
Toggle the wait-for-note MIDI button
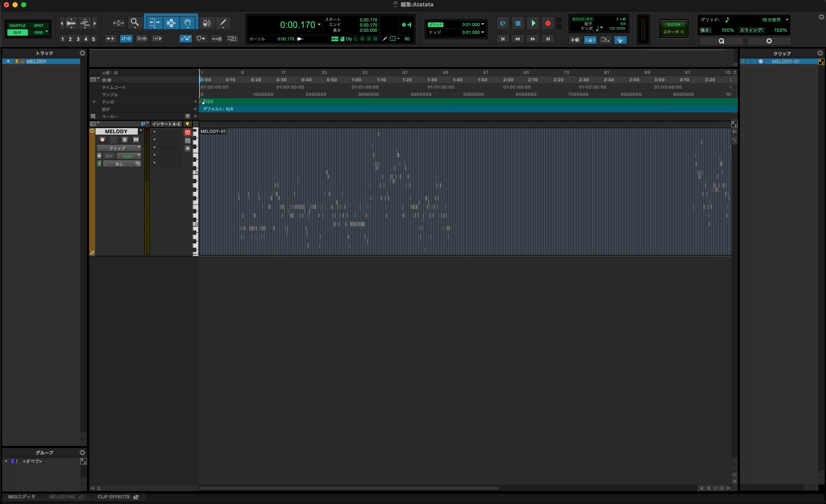pyautogui.click(x=575, y=40)
